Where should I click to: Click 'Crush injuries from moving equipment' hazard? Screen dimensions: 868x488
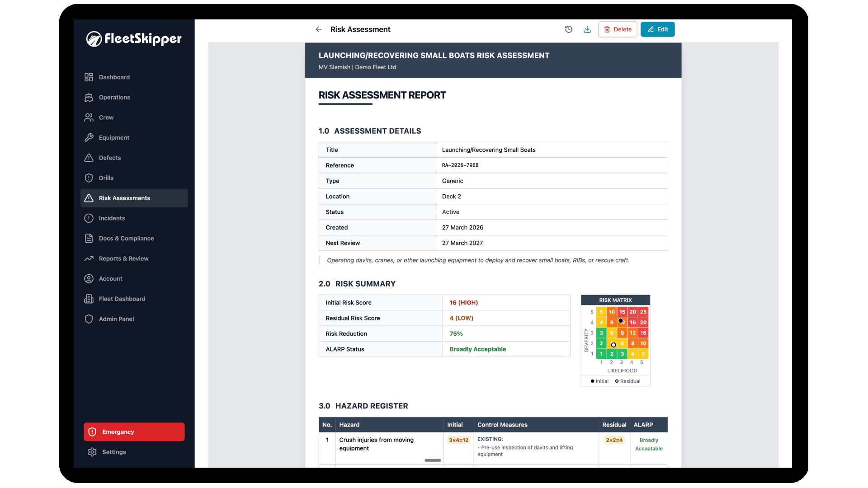tap(376, 444)
